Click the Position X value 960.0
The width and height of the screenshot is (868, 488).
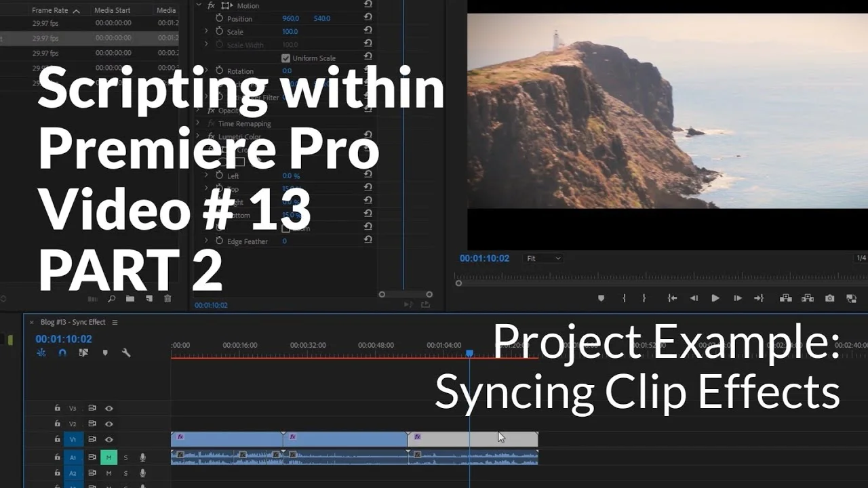pos(291,18)
